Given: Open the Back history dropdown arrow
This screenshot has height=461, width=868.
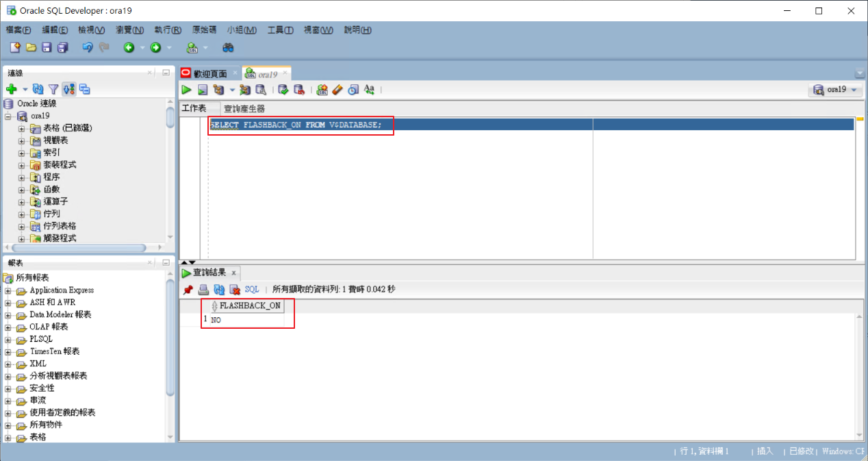Looking at the screenshot, I should click(x=142, y=48).
